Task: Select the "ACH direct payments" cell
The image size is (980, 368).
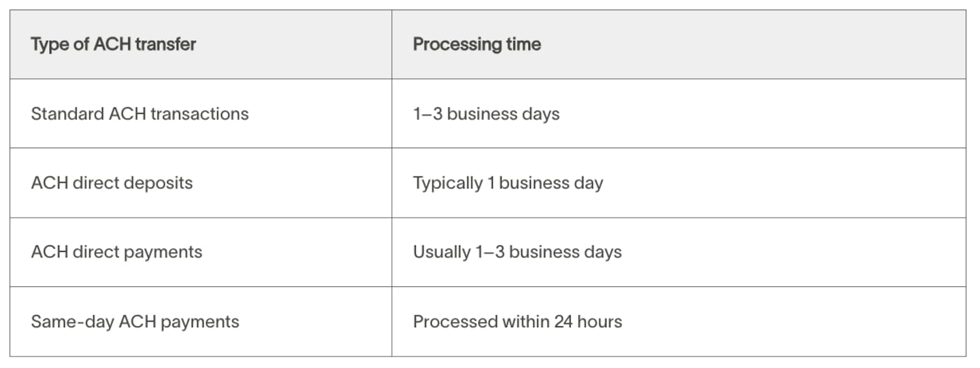Action: pos(116,252)
